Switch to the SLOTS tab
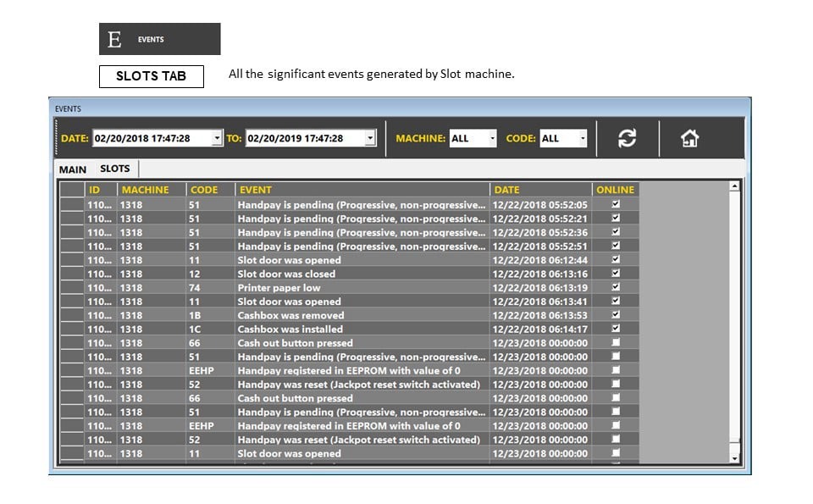This screenshot has width=813, height=504. click(115, 169)
